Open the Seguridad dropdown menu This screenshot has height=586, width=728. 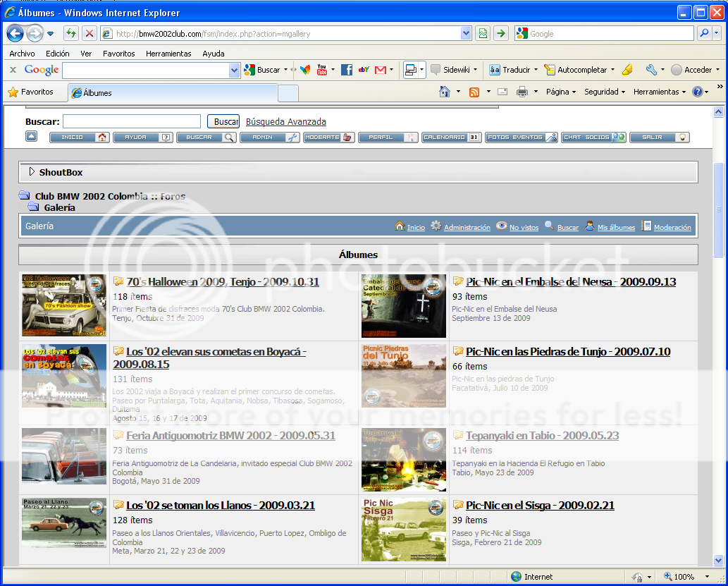pyautogui.click(x=605, y=92)
